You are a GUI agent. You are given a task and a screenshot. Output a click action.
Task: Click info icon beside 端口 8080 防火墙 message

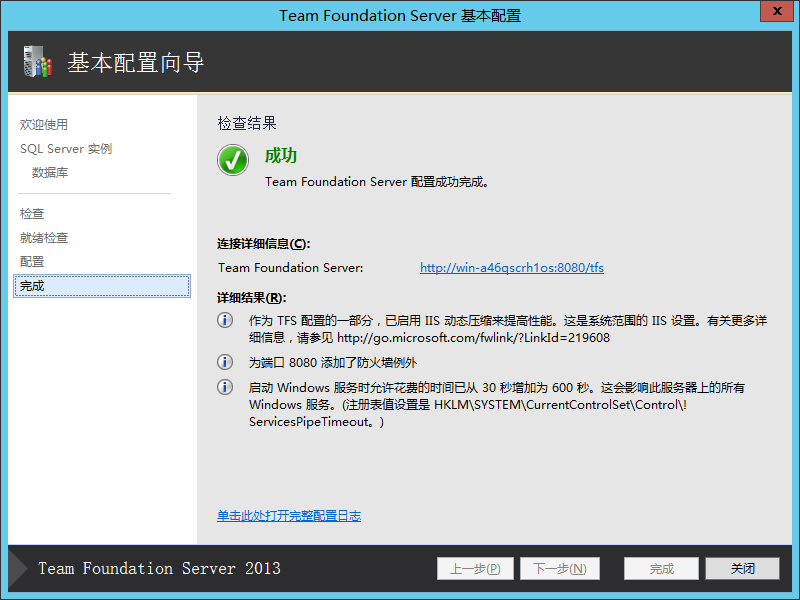click(x=225, y=362)
